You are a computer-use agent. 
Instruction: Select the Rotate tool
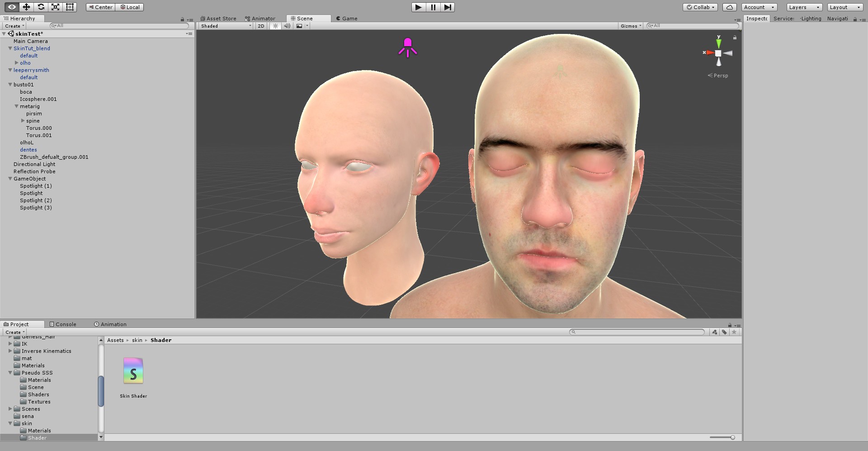tap(41, 7)
